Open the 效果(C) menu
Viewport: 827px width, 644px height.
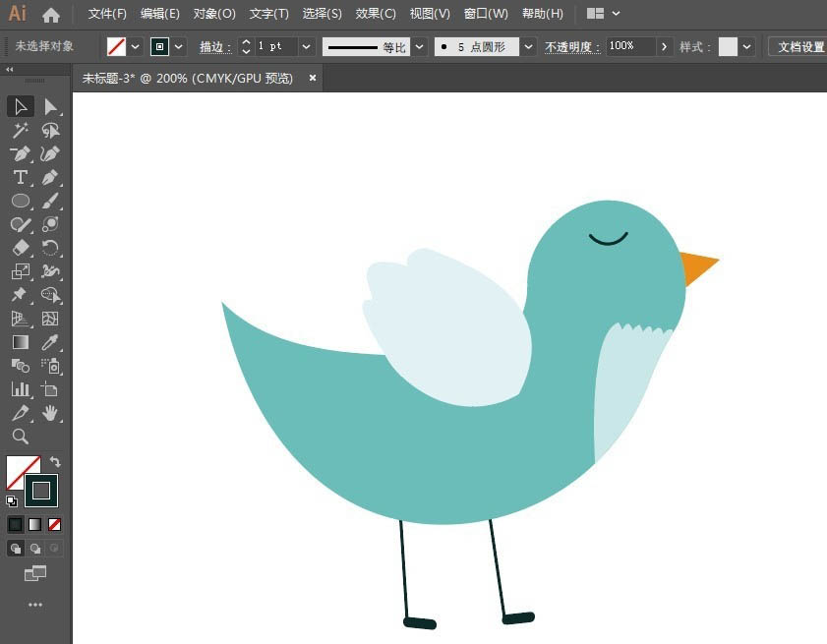(x=376, y=14)
